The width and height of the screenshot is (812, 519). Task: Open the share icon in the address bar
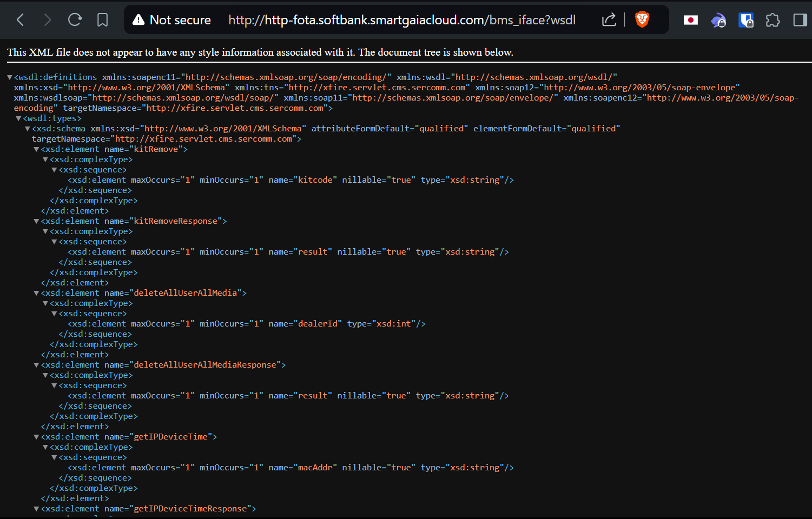coord(609,20)
